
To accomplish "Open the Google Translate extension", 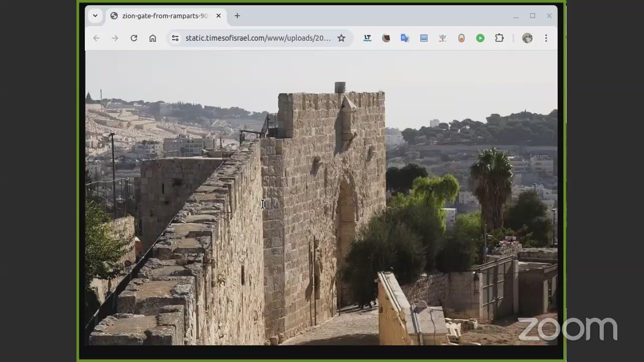I will [x=405, y=38].
